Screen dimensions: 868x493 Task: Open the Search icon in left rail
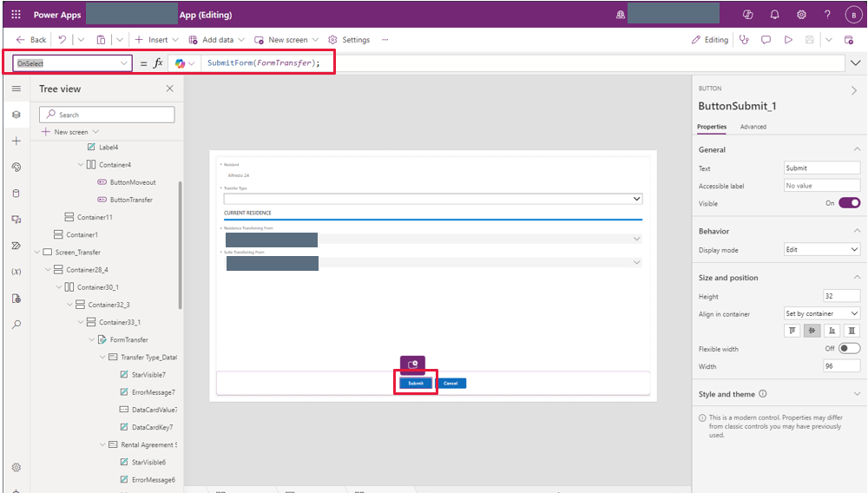pyautogui.click(x=16, y=324)
